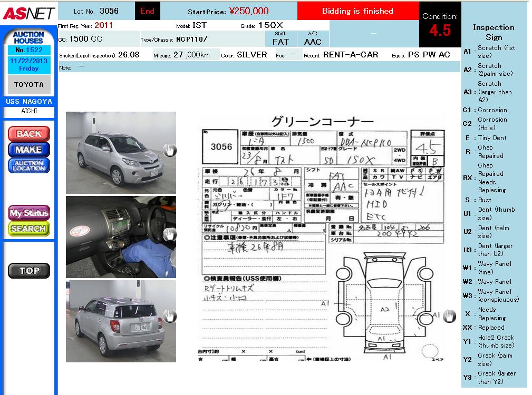Click the hand icon on rear car photo
532x395 pixels.
(x=170, y=316)
